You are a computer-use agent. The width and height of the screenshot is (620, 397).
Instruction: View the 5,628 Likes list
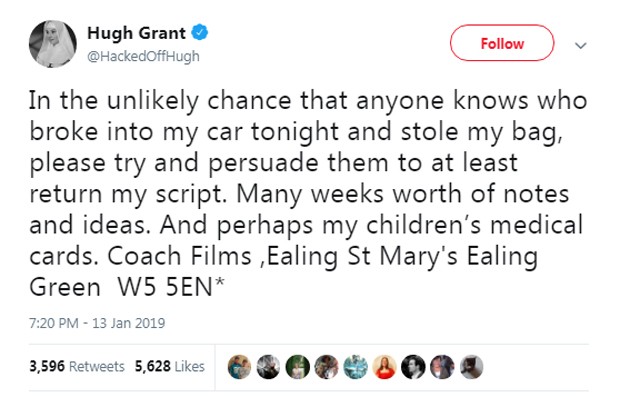click(170, 366)
